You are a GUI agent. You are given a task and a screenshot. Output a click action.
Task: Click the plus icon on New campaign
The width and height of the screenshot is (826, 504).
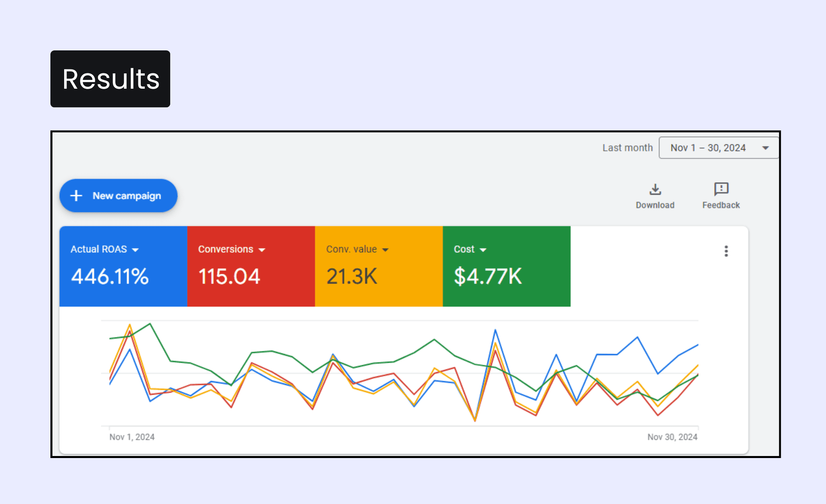[76, 196]
